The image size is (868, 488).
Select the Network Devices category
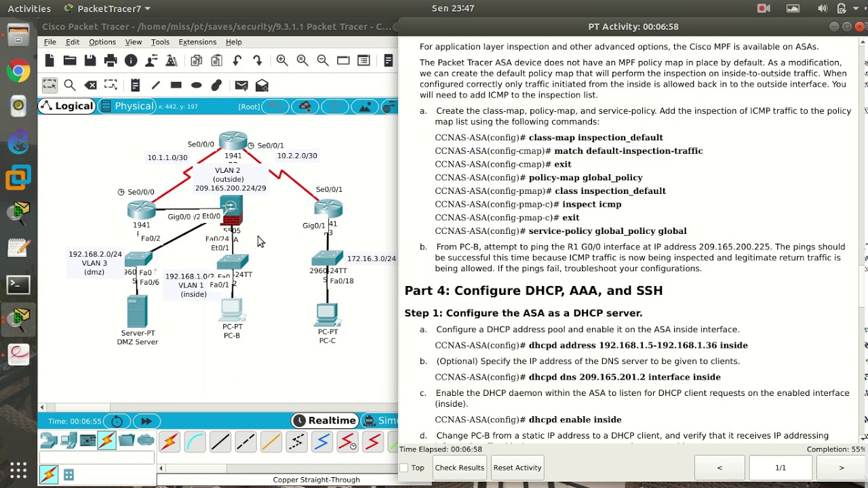pyautogui.click(x=49, y=441)
